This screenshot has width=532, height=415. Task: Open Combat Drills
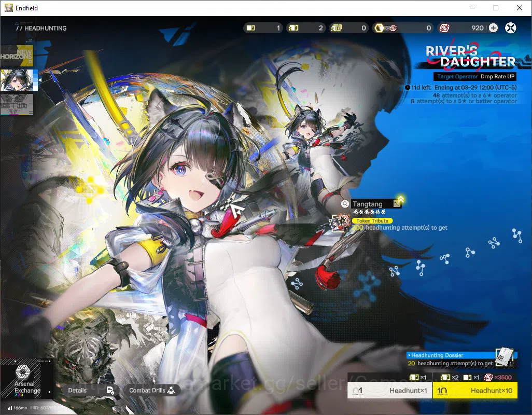[151, 390]
